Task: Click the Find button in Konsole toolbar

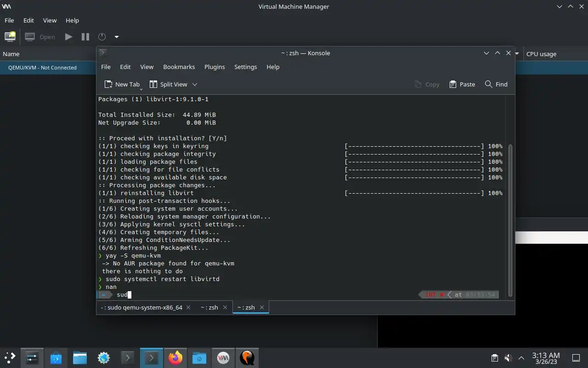Action: [496, 84]
